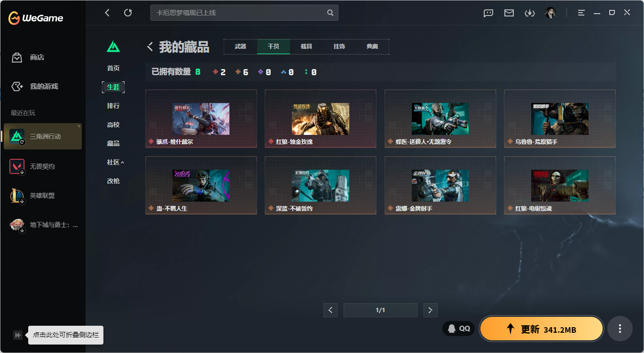Click the purple-tier item count icon
The width and height of the screenshot is (644, 353).
261,72
